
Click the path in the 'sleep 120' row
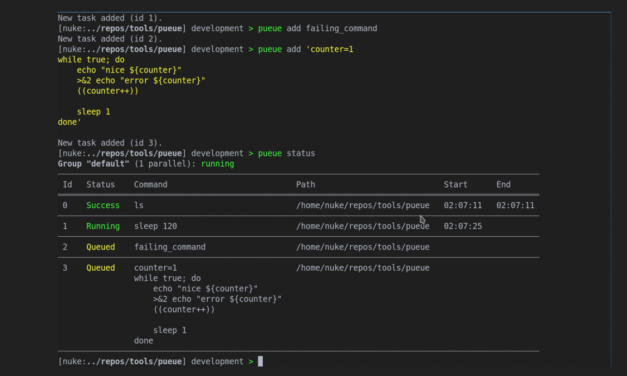tap(363, 226)
